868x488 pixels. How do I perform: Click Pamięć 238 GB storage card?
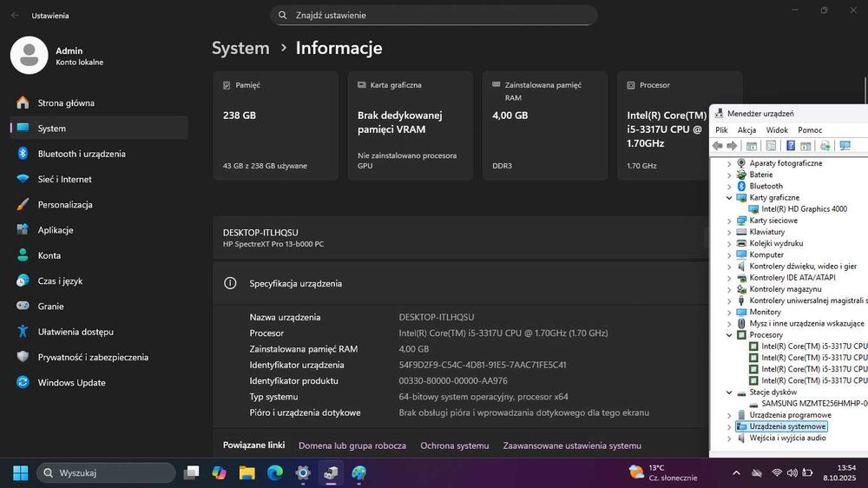tap(276, 126)
